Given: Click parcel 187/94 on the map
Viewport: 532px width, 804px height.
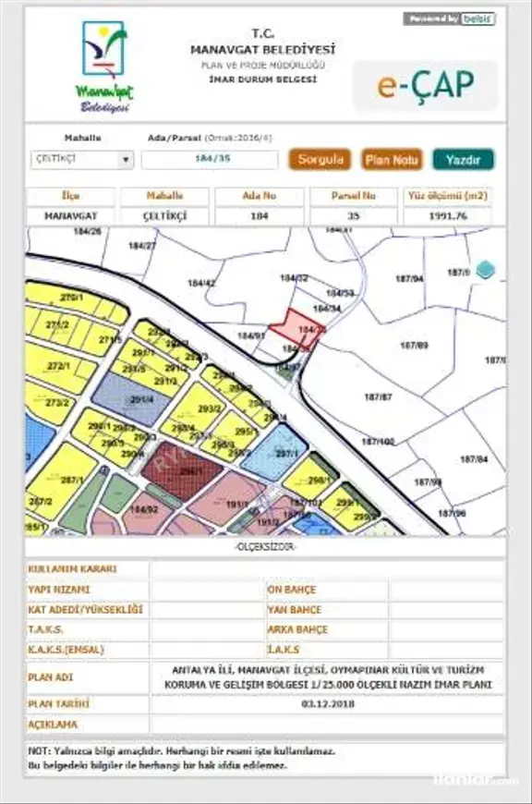Looking at the screenshot, I should point(409,279).
